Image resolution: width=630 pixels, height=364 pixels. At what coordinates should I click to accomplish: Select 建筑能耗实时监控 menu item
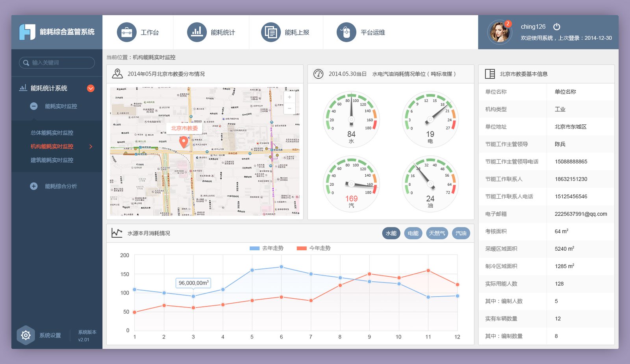[52, 160]
